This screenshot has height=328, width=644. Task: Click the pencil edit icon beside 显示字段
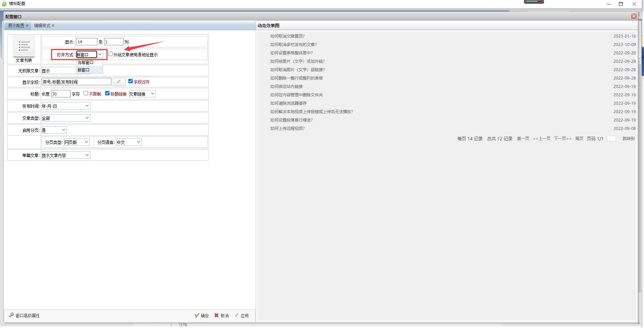pos(119,82)
